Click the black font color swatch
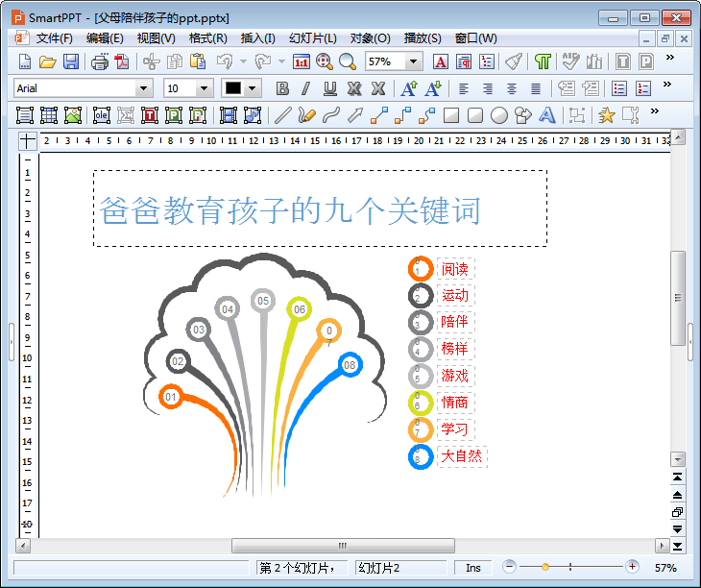This screenshot has width=701, height=588. click(232, 88)
